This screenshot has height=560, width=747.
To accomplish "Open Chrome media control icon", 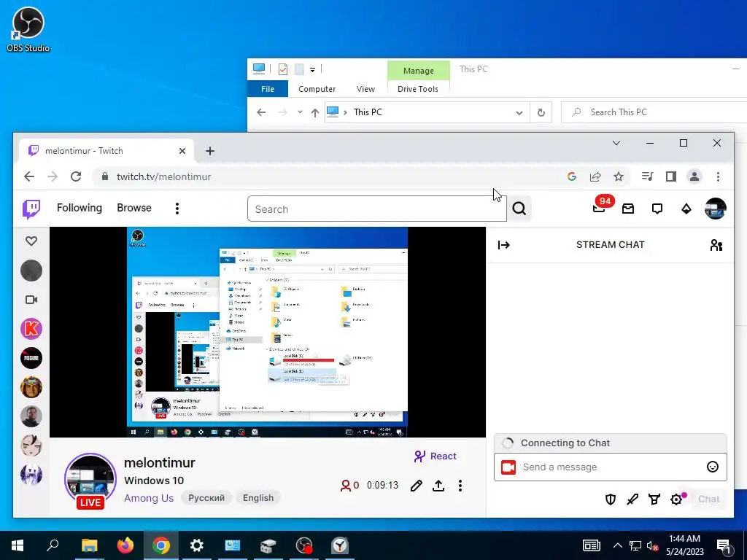I will (x=647, y=176).
